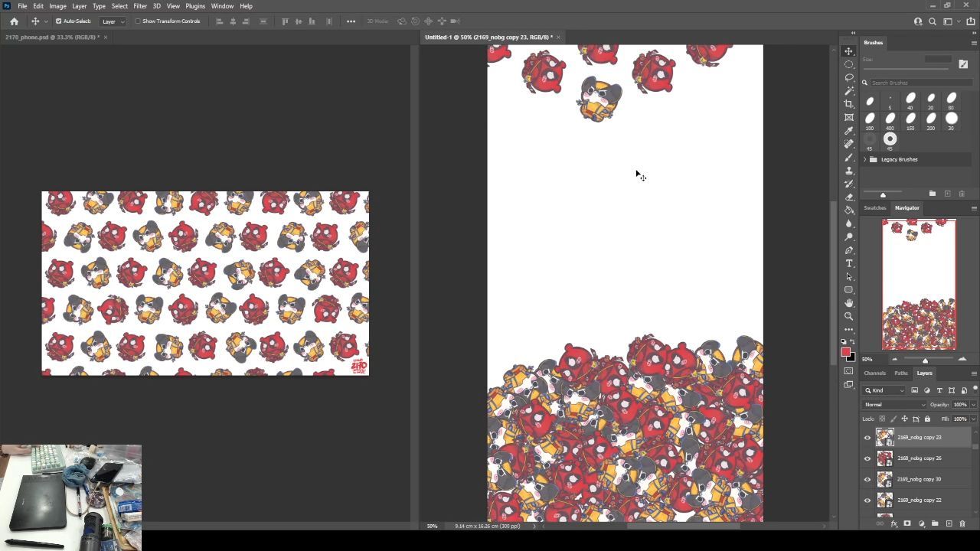
Task: Choose the Horizontal Type tool
Action: (848, 263)
